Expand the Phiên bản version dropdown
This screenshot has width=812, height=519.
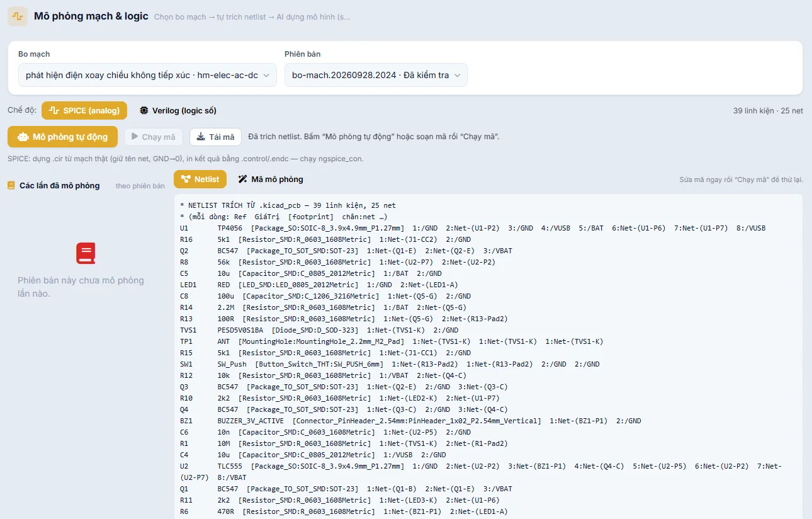[376, 75]
